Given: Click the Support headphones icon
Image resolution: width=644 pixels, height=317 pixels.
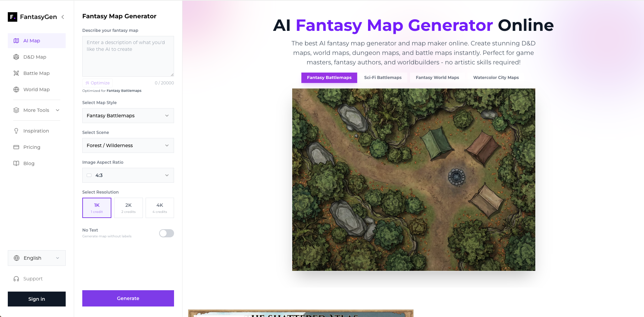Looking at the screenshot, I should pyautogui.click(x=16, y=278).
